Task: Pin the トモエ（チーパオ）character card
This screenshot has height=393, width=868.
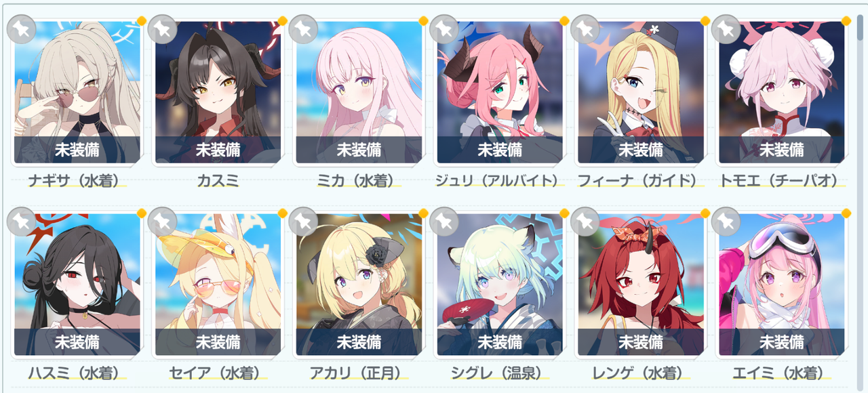Action: (726, 29)
